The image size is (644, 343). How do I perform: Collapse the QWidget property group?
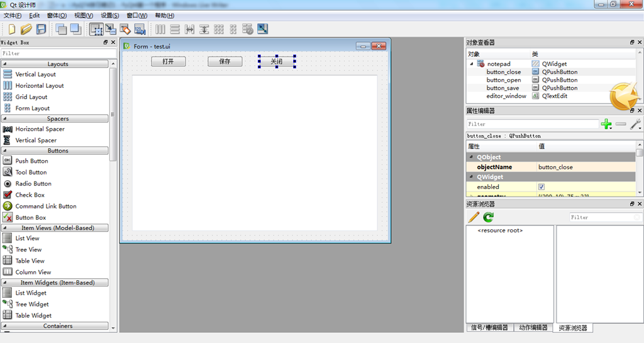click(x=471, y=177)
